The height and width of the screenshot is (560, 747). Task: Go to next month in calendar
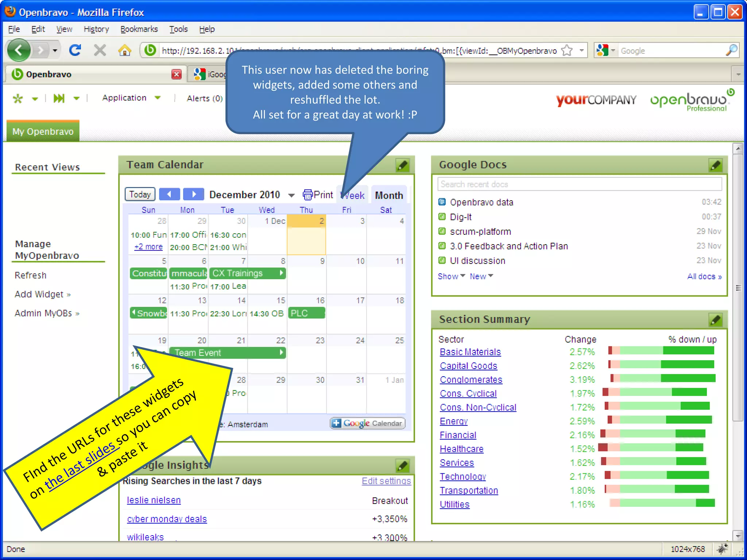tap(194, 194)
